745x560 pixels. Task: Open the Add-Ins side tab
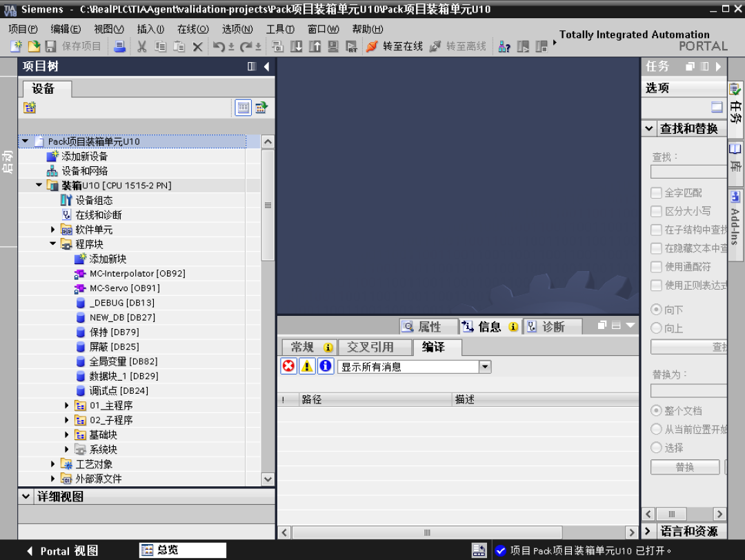(735, 223)
